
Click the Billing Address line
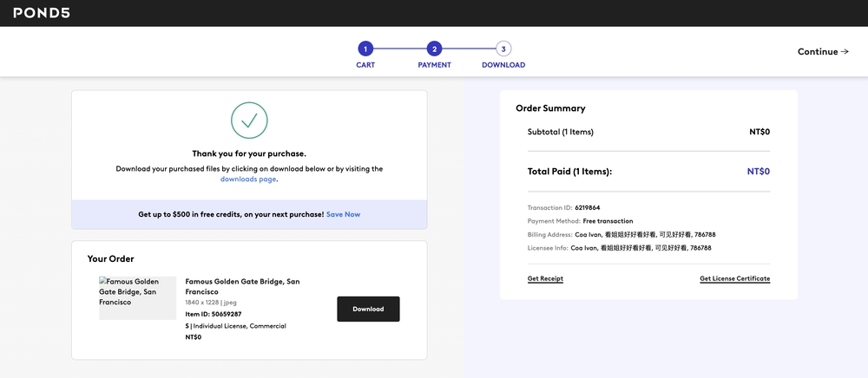pyautogui.click(x=621, y=235)
